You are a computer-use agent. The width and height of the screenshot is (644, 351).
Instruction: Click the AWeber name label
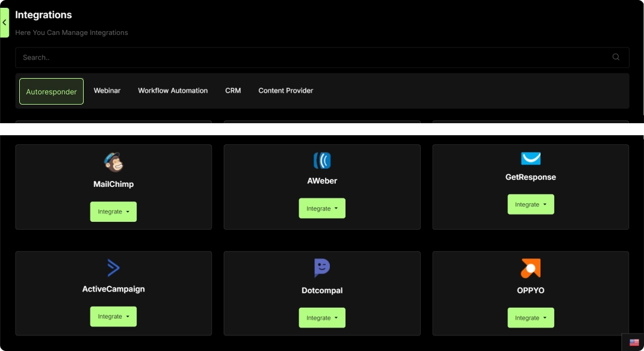pos(322,181)
